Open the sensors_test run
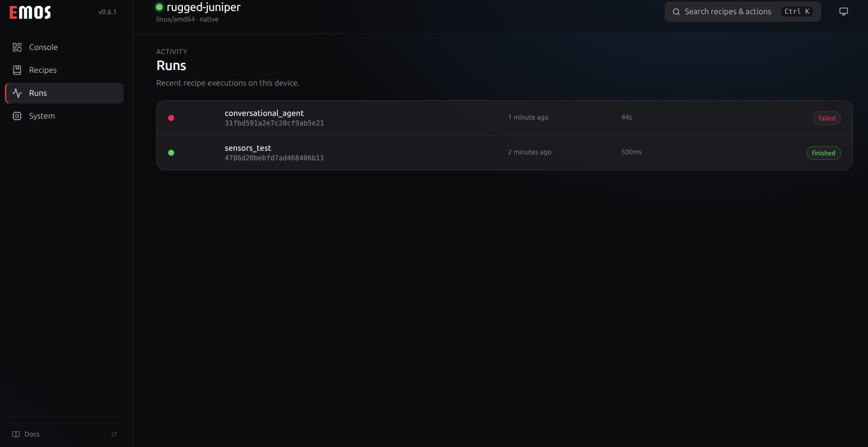 [504, 153]
